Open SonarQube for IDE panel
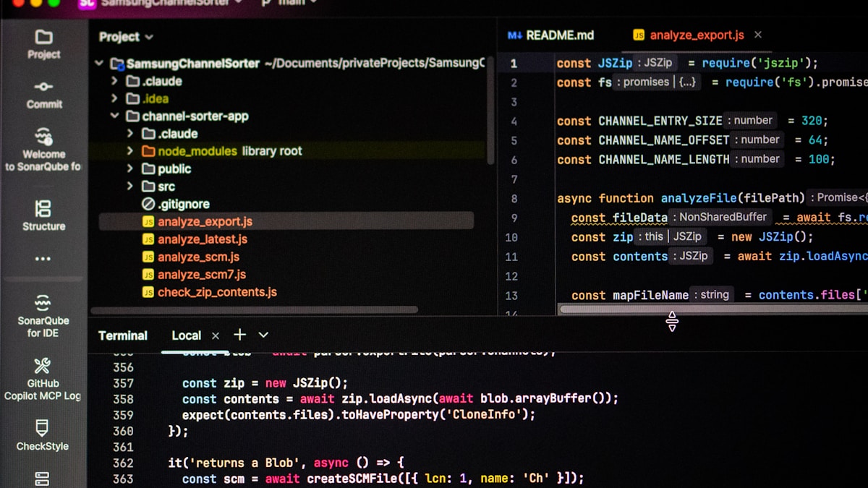 [x=43, y=315]
